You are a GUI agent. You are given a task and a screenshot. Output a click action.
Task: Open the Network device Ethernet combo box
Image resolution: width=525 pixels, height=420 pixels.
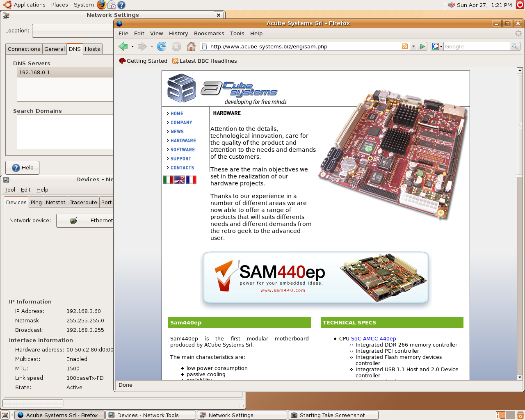click(x=85, y=221)
